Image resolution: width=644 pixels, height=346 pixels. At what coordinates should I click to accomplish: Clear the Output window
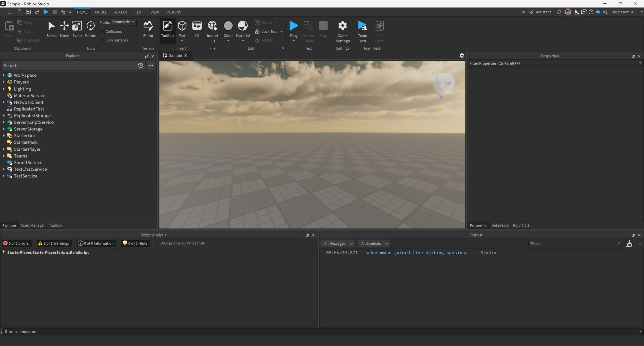(629, 244)
